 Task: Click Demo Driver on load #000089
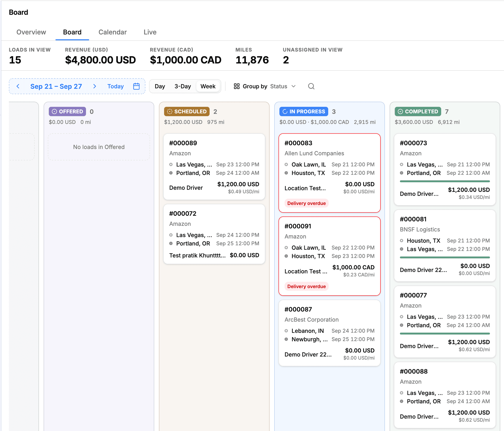tap(186, 188)
